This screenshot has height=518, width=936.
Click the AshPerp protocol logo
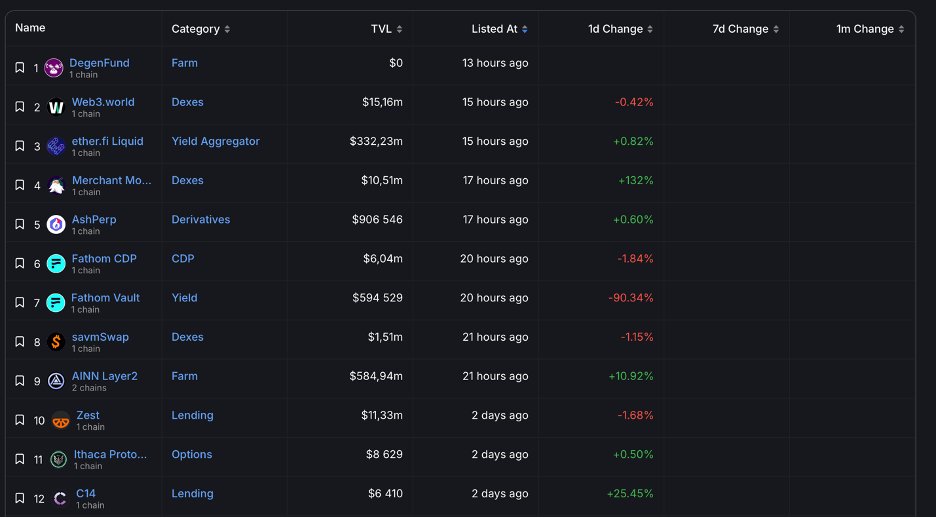(56, 224)
